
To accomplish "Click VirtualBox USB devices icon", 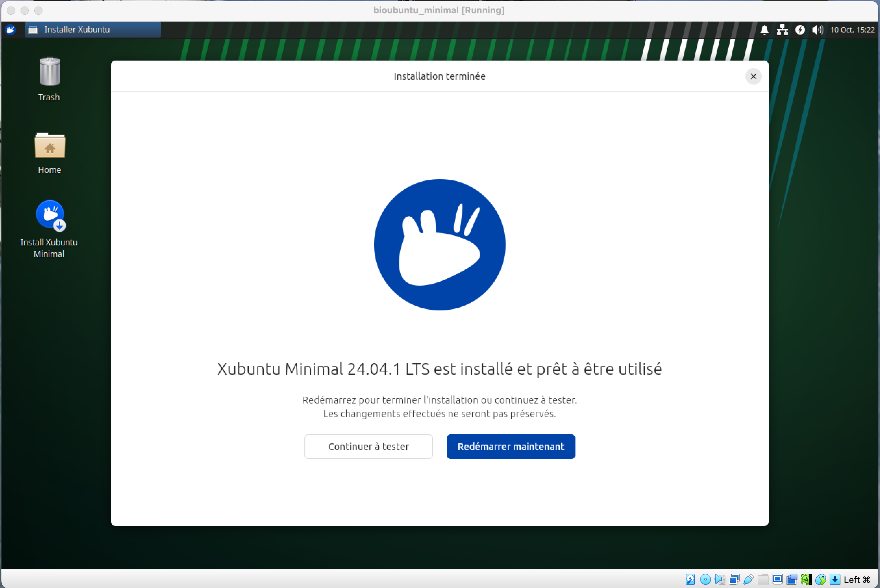I will (749, 579).
